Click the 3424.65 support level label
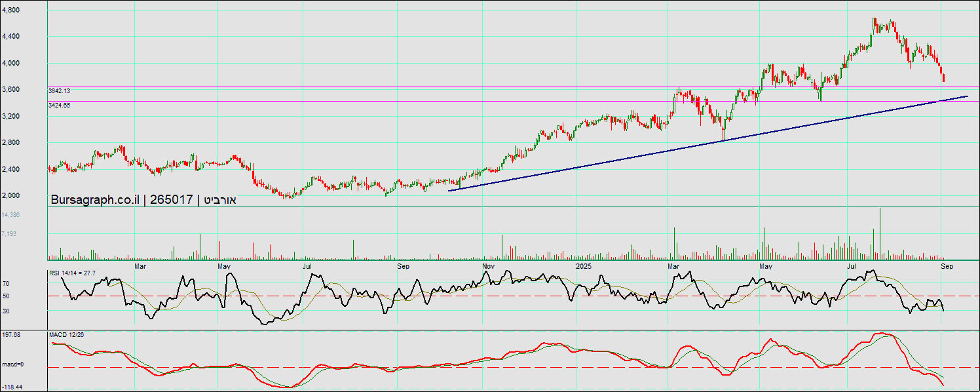Viewport: 980px width, 392px height. click(59, 105)
